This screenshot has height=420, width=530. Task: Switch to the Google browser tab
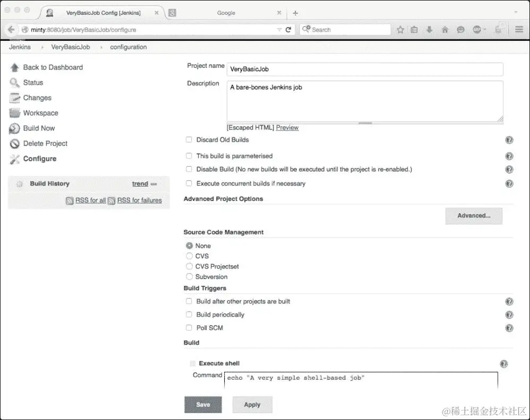point(226,13)
